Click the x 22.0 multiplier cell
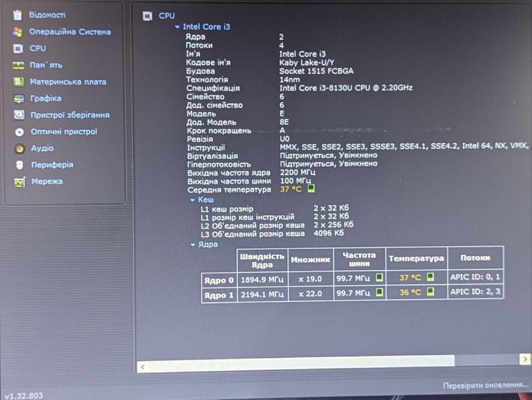 point(310,294)
